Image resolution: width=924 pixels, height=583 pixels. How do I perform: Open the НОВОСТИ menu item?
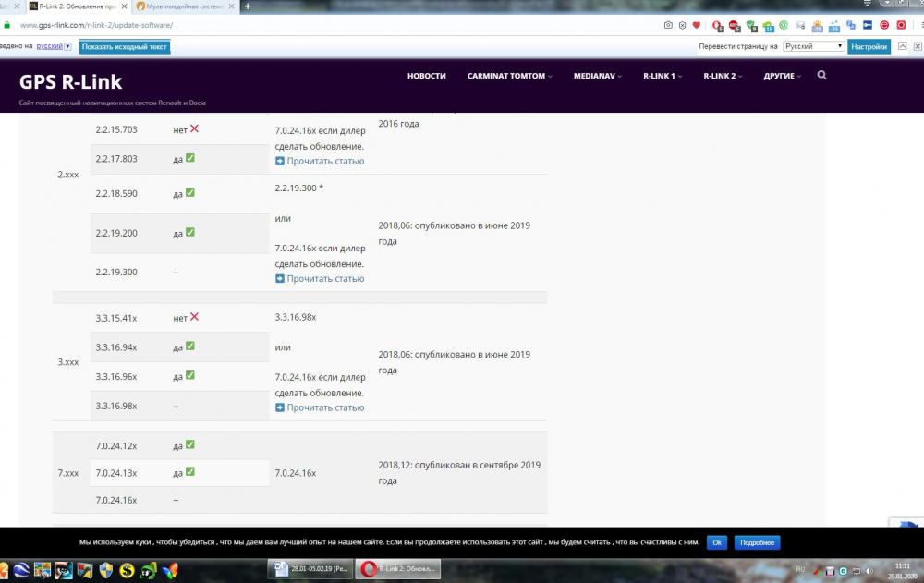427,76
